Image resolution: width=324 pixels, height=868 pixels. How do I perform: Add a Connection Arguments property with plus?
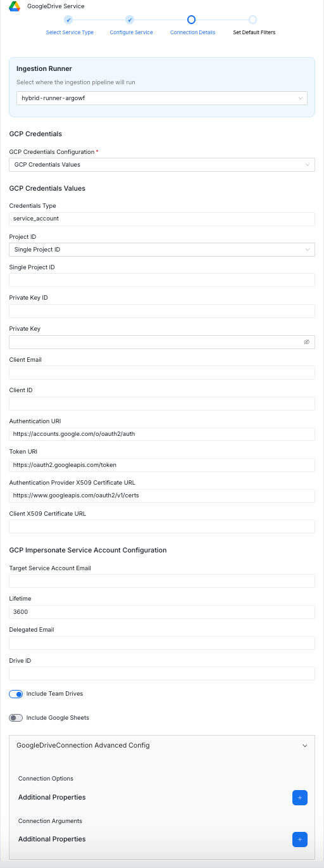coord(300,839)
